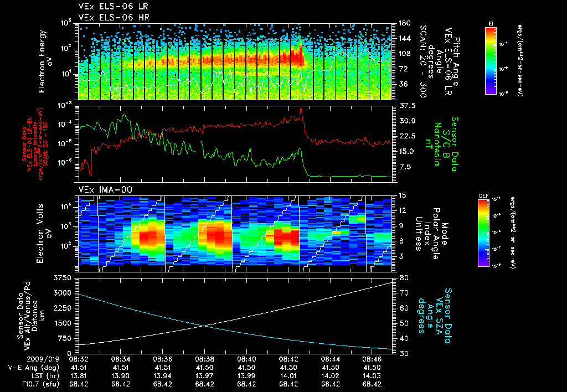
Task: Click the 08:36 time tick label
Action: click(162, 359)
